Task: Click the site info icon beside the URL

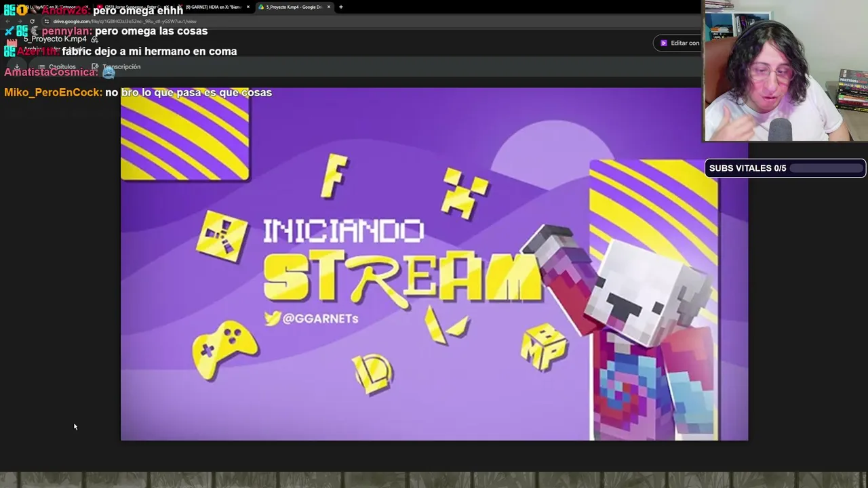Action: 46,21
